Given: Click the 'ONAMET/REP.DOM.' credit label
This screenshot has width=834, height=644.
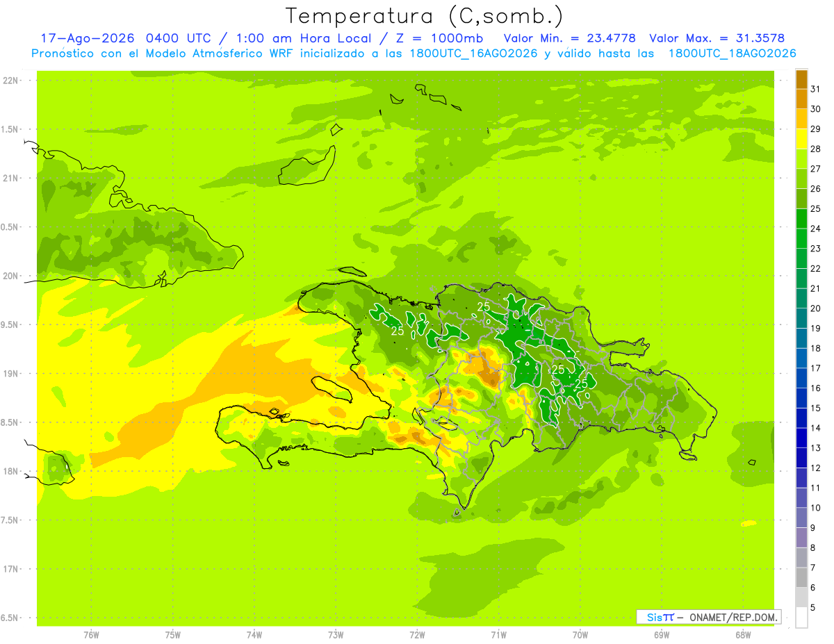Looking at the screenshot, I should tap(734, 617).
